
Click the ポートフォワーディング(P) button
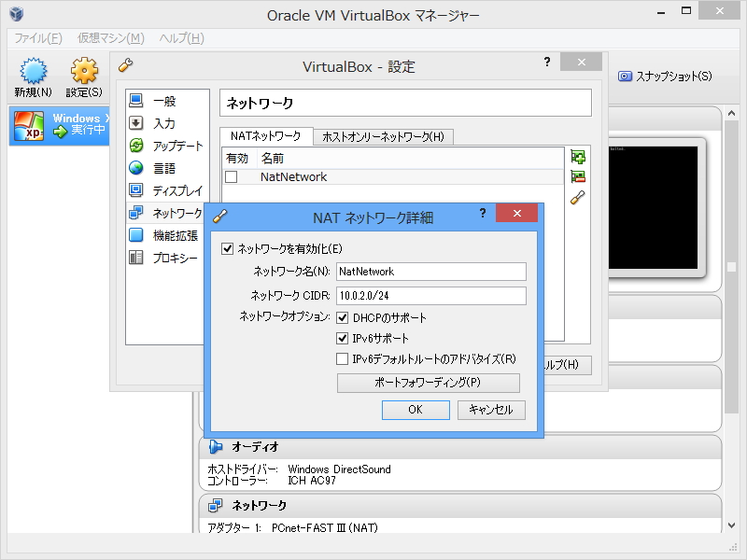428,382
